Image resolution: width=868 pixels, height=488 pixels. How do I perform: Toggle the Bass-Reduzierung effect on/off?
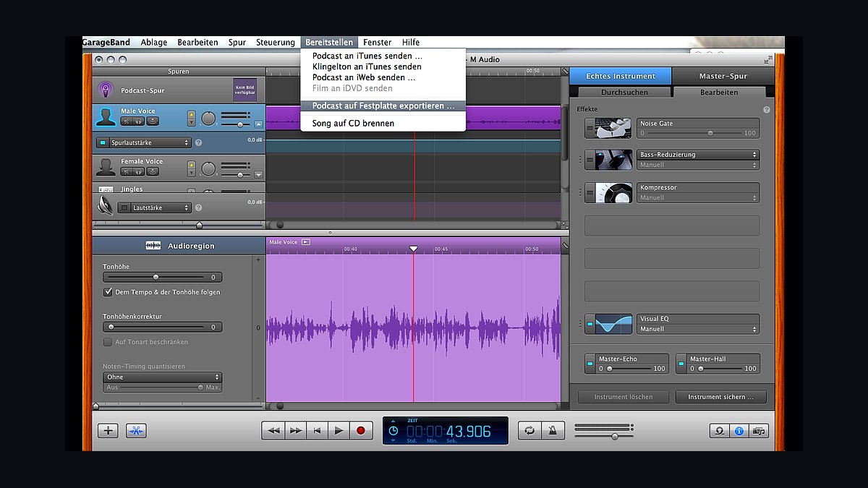(590, 160)
